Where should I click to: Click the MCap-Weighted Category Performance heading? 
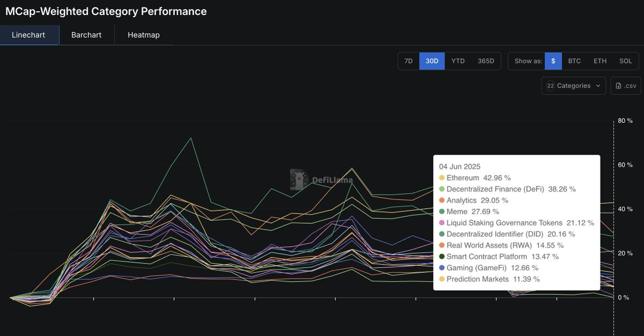coord(106,11)
